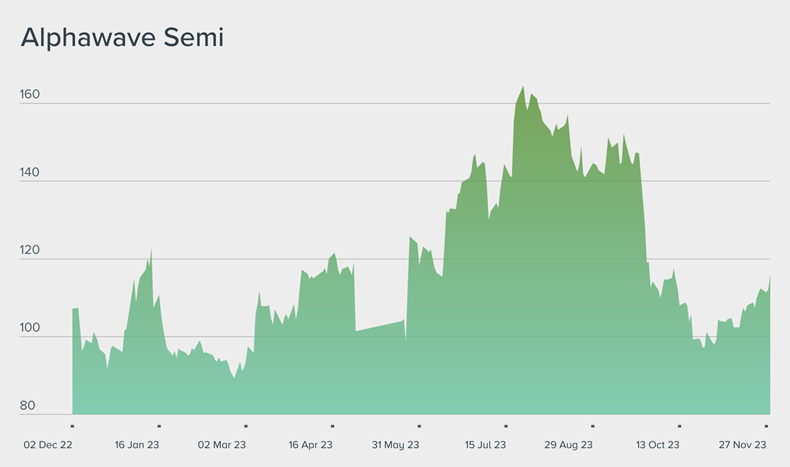Click the tick mark above 29 Aug 23
Image resolution: width=790 pixels, height=467 pixels.
pos(592,426)
